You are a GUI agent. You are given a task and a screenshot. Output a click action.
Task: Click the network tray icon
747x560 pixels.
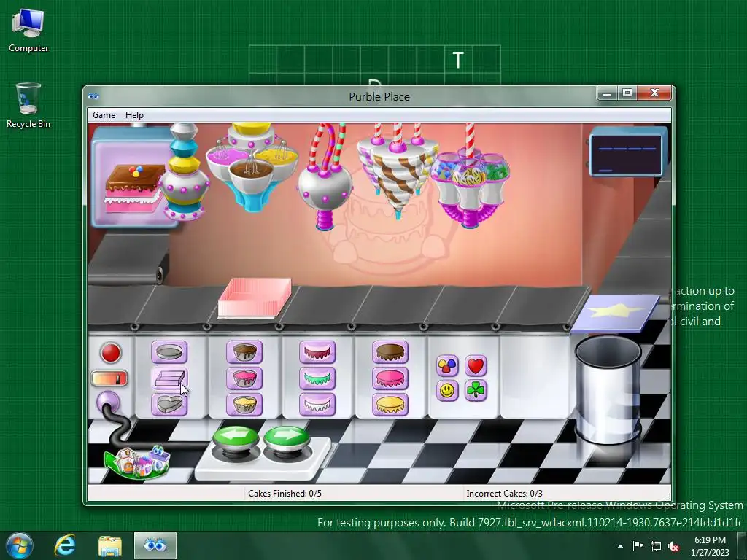[656, 547]
